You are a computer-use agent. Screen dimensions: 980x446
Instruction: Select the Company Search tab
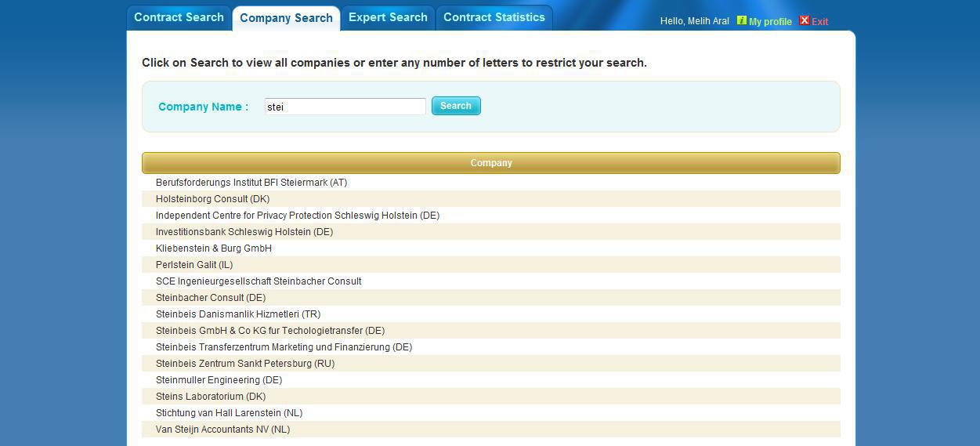pos(286,18)
